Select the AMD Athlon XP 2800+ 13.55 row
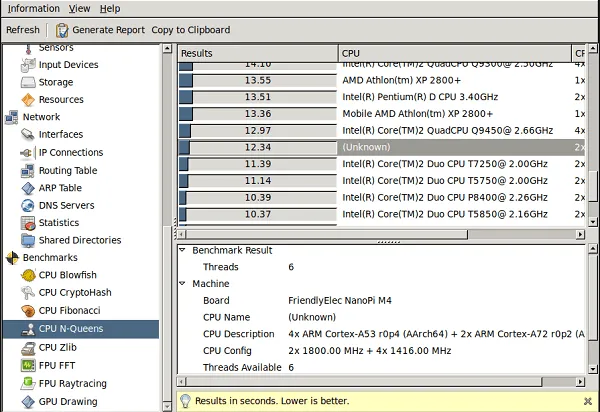The width and height of the screenshot is (600, 412). (382, 80)
